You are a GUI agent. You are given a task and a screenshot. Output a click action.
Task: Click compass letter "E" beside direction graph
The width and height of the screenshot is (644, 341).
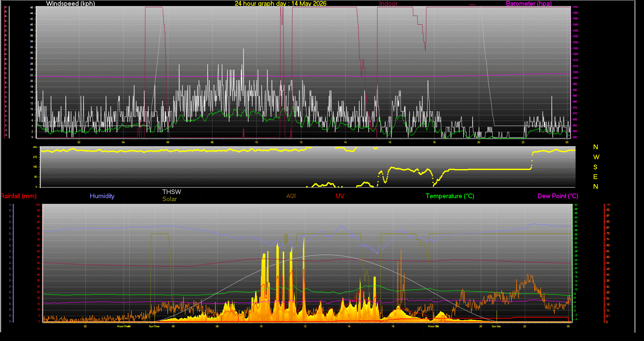pos(595,177)
